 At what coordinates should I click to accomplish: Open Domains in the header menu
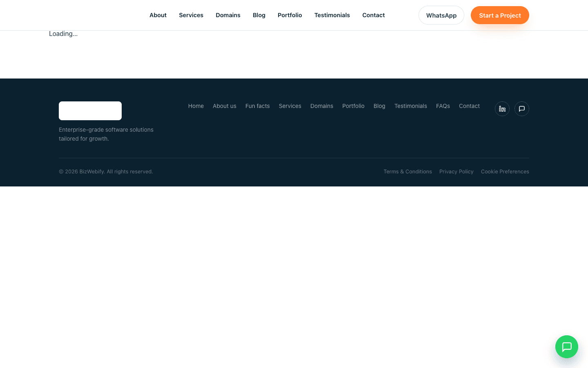point(228,15)
